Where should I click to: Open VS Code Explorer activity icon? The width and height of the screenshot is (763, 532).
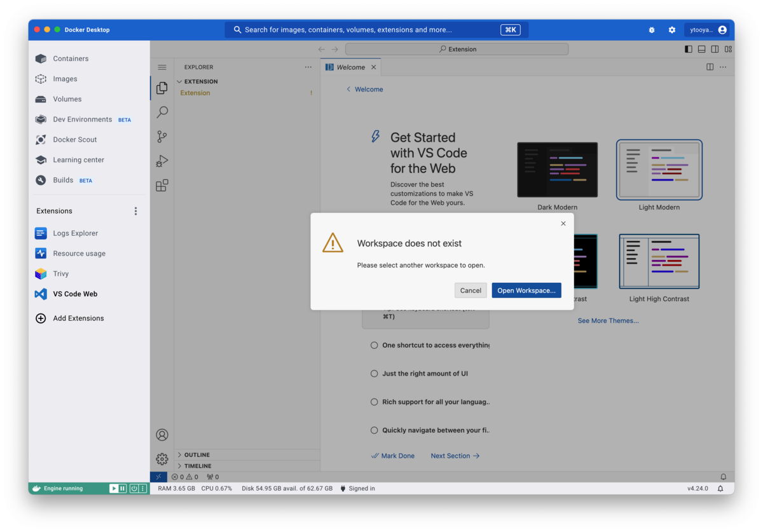pos(162,88)
